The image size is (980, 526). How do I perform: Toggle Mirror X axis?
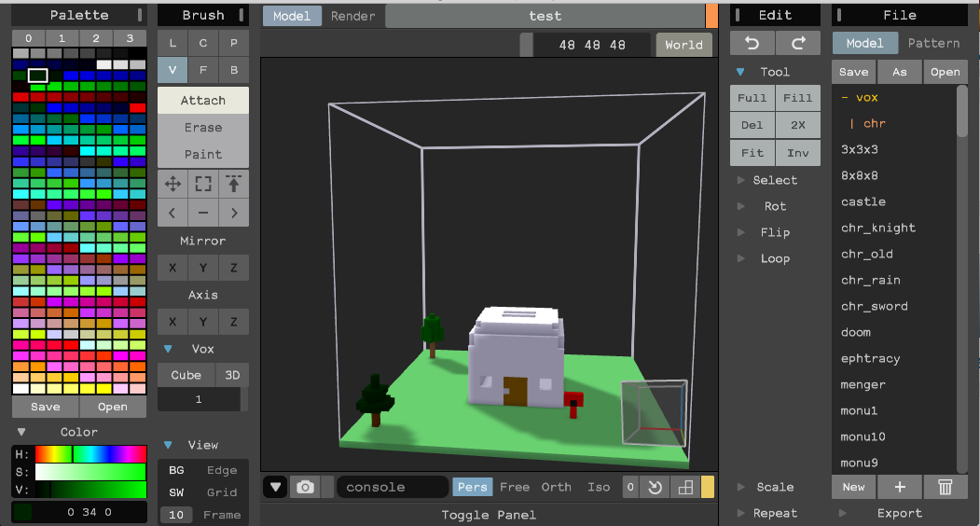pos(173,268)
